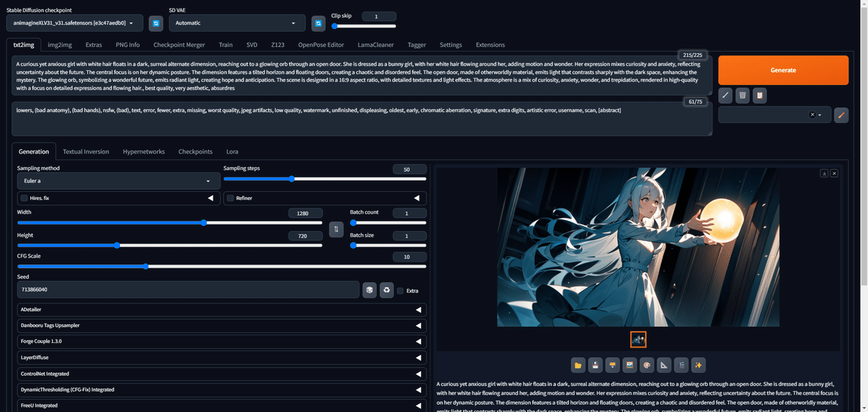Image resolution: width=868 pixels, height=412 pixels.
Task: Send the image to extras ruler icon
Action: [664, 365]
